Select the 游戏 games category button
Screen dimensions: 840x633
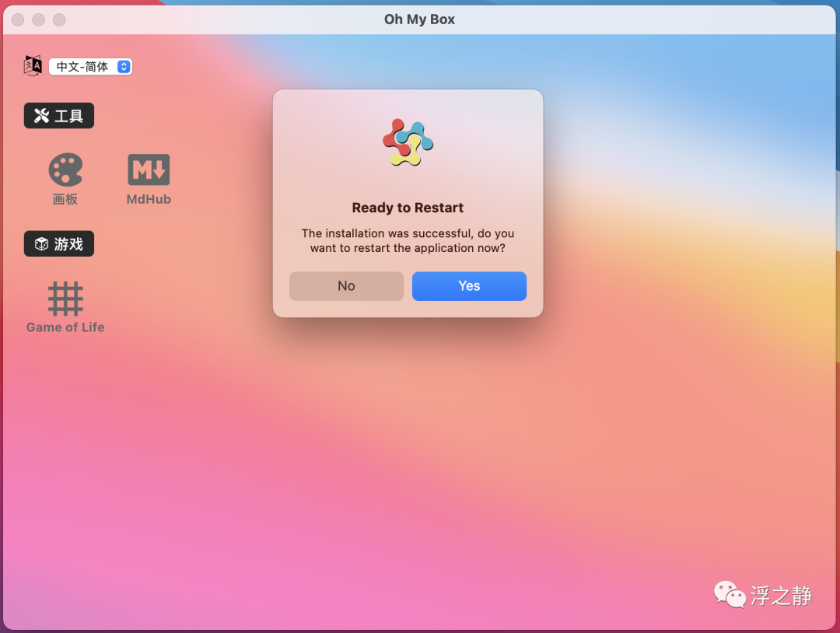[x=59, y=243]
